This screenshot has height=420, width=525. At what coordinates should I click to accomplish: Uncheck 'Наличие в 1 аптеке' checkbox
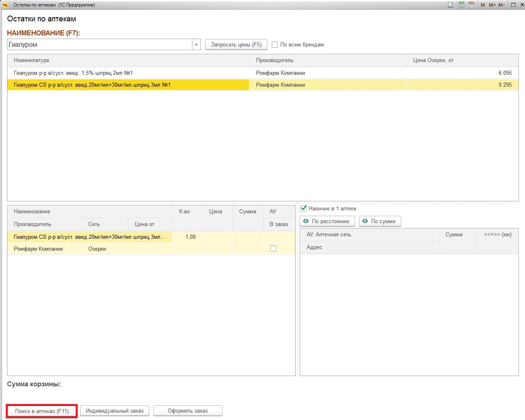pyautogui.click(x=304, y=208)
